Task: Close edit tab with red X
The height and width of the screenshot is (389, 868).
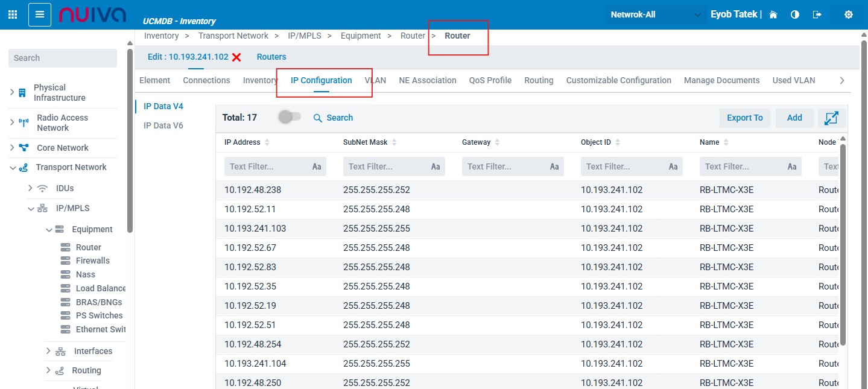Action: pyautogui.click(x=236, y=57)
